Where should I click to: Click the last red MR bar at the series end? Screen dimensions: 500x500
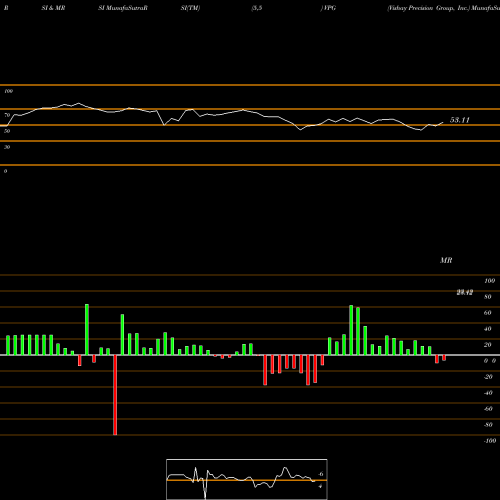[x=444, y=358]
